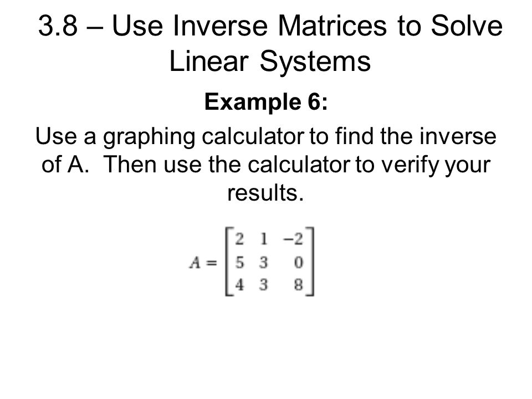Image resolution: width=532 pixels, height=399 pixels.
Task: Click the left bracket of matrix A
Action: 229,262
